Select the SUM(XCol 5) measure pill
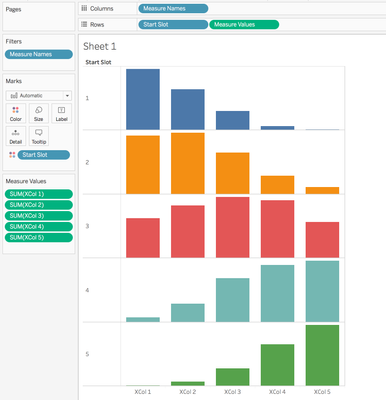Screen dimensions: 386x400 (x=39, y=238)
